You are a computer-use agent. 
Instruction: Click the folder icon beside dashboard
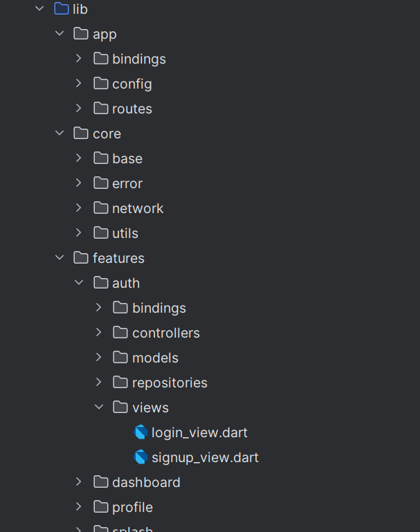tap(101, 481)
